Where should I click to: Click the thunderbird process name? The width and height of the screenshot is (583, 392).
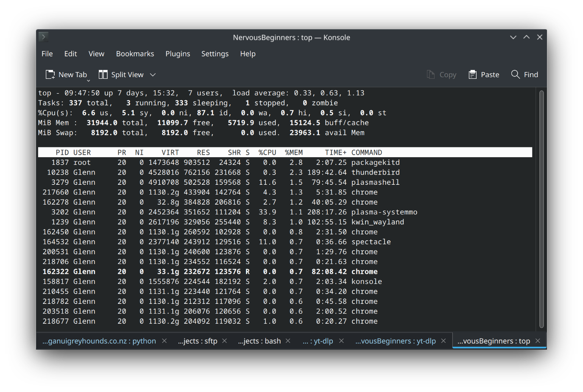[375, 172]
